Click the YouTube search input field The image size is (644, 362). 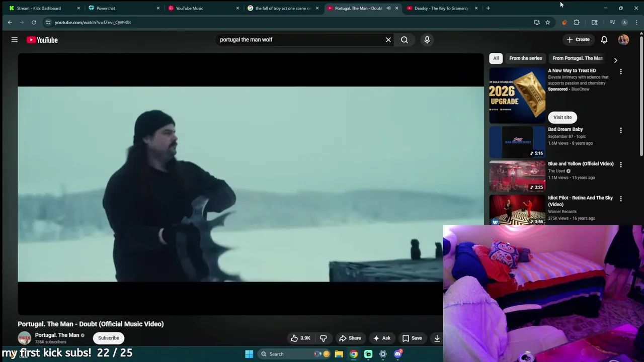click(300, 40)
